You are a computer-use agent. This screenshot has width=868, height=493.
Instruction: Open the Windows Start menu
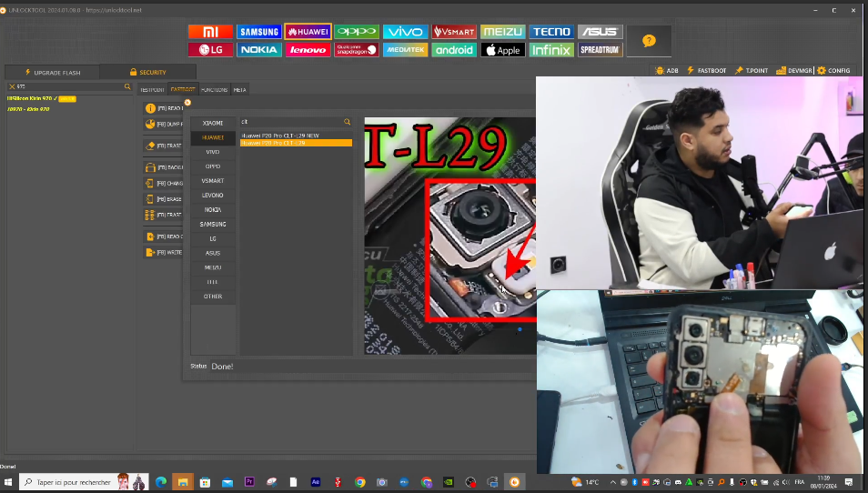[x=8, y=482]
